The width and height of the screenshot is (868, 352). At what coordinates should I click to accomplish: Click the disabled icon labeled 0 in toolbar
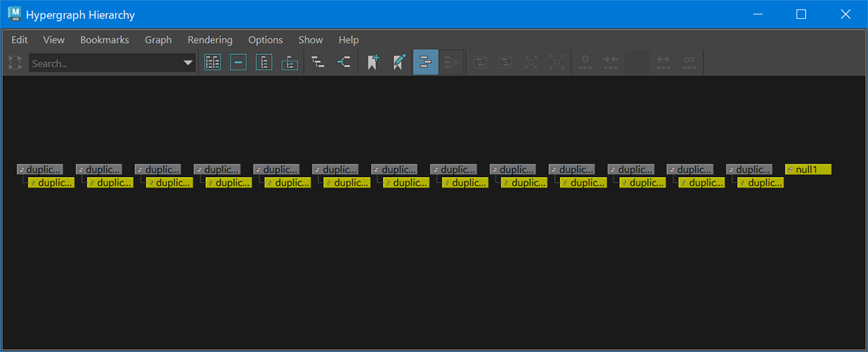(x=585, y=62)
